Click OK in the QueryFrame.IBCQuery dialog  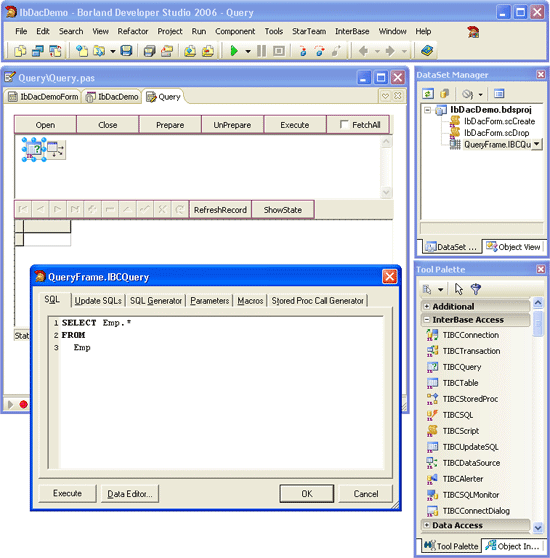[307, 494]
